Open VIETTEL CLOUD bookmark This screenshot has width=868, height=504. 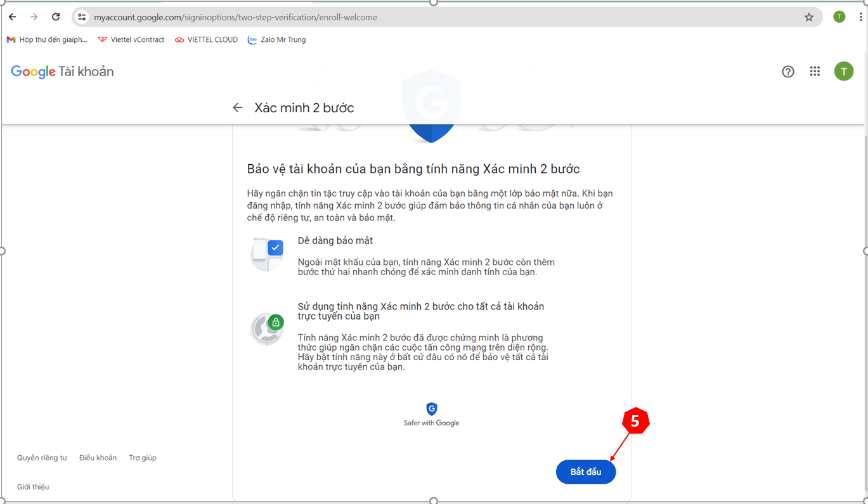207,39
